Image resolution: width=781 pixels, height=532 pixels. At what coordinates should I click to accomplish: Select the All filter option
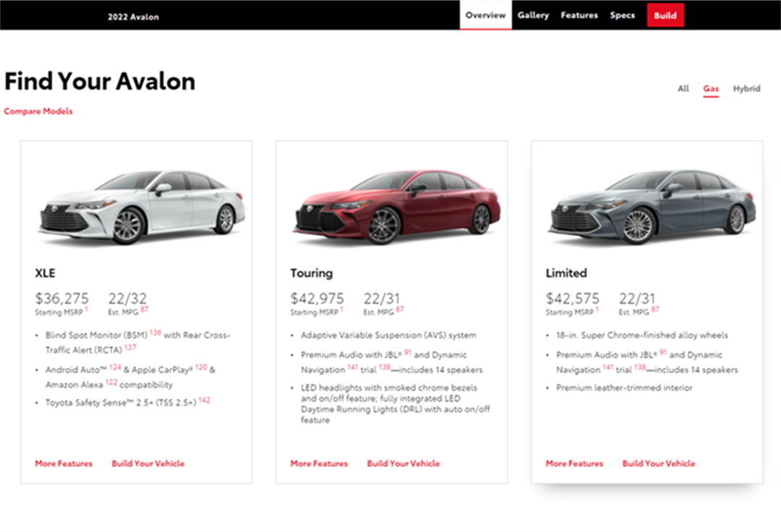[x=683, y=89]
